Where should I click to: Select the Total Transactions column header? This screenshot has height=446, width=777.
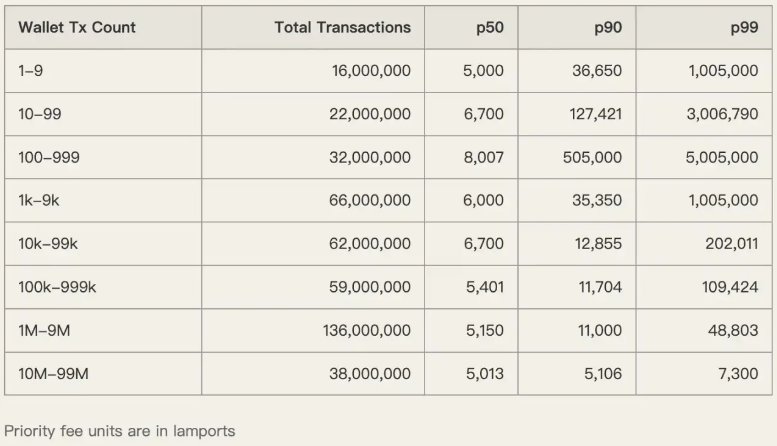click(342, 28)
